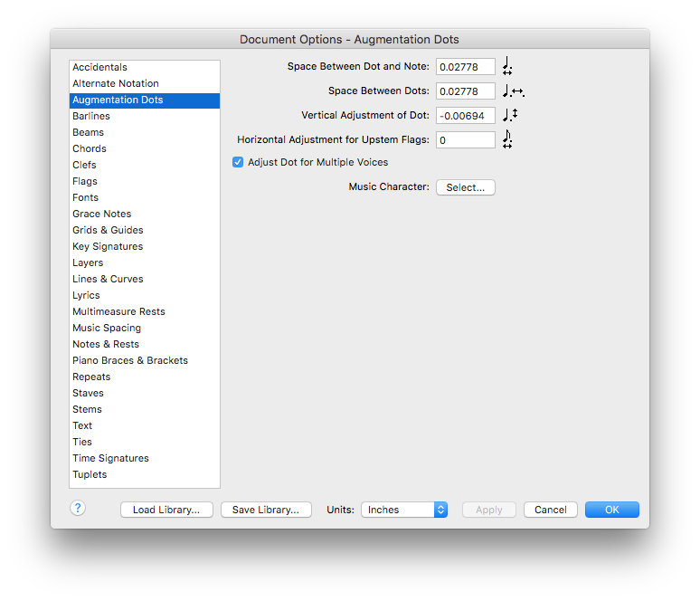Open the Grace Notes options category

(145, 214)
